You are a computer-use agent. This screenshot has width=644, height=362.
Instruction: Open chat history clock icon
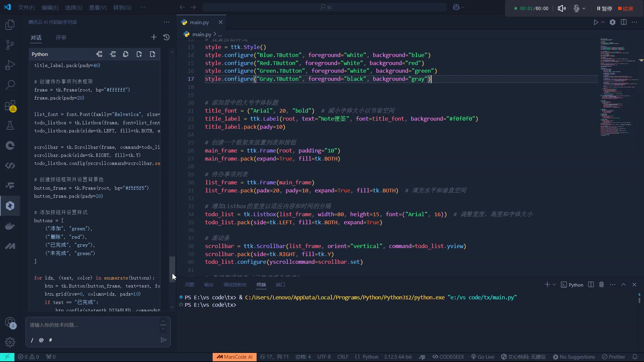click(x=166, y=37)
